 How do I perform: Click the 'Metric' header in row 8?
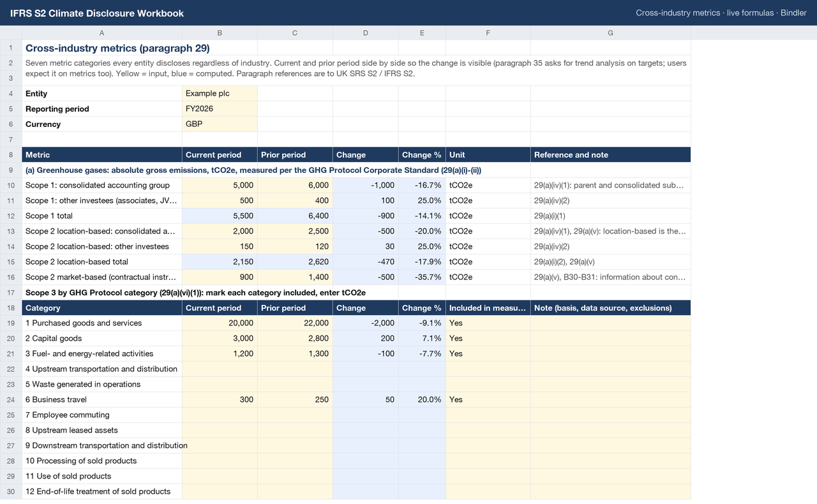coord(102,154)
